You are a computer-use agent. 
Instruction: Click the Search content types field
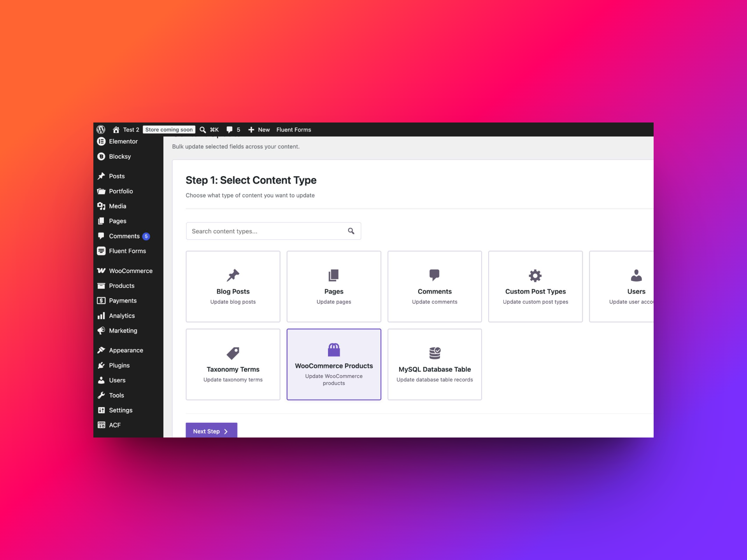[274, 231]
